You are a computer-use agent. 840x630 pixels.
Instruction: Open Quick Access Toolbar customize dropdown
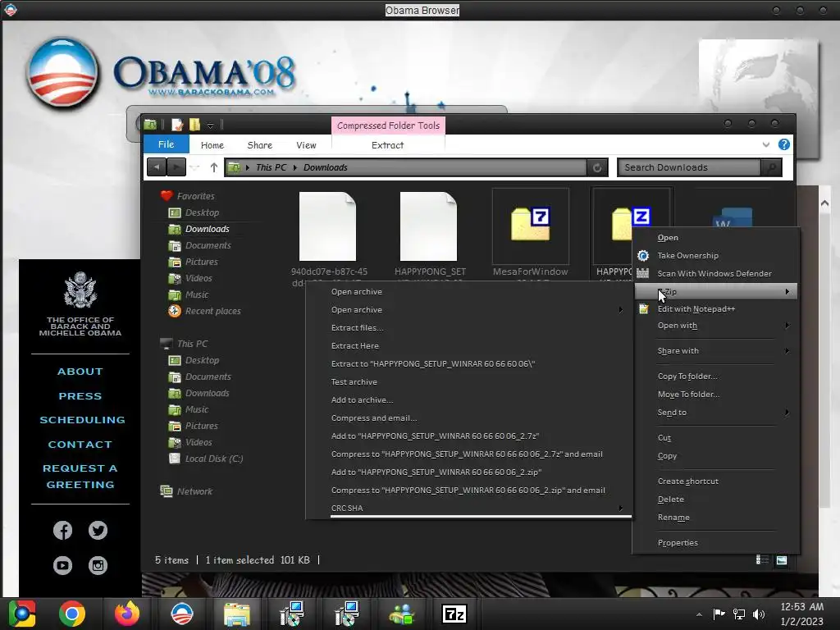[x=211, y=126]
